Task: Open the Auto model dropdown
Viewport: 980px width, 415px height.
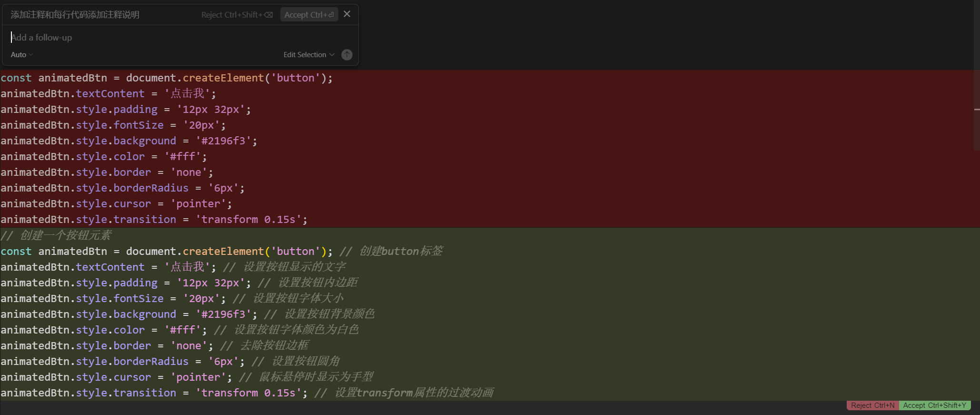Action: click(21, 55)
